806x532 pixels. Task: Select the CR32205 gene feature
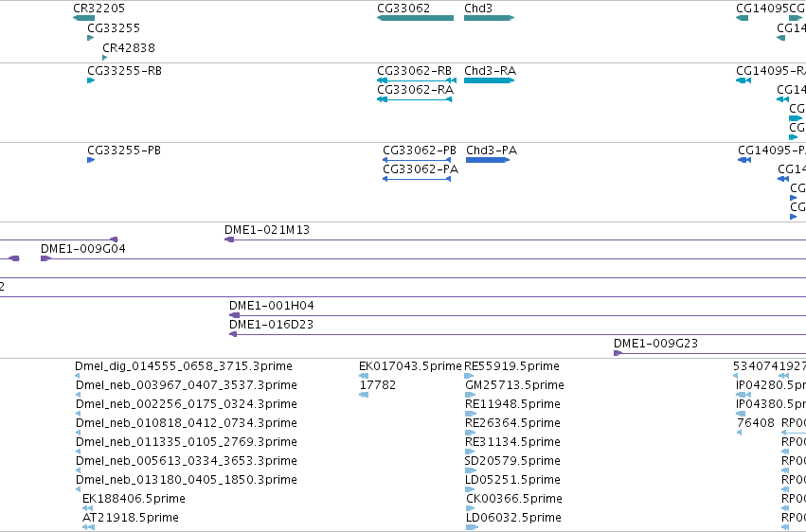(x=83, y=18)
